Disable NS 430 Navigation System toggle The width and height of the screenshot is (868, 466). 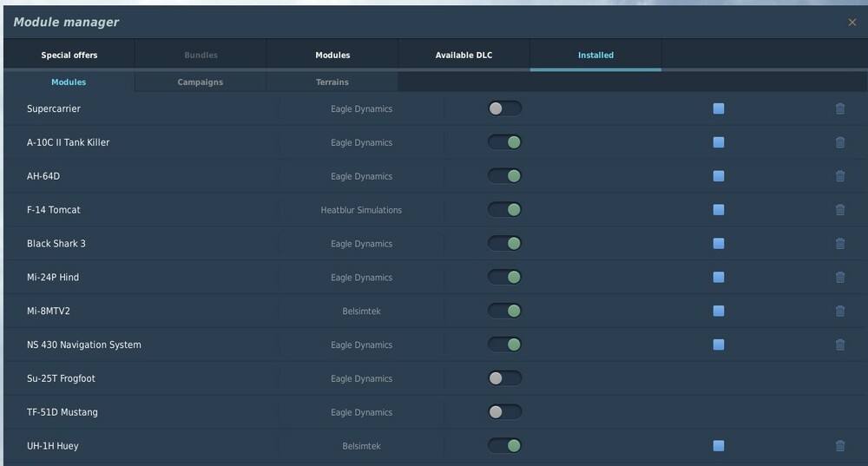[x=505, y=345]
